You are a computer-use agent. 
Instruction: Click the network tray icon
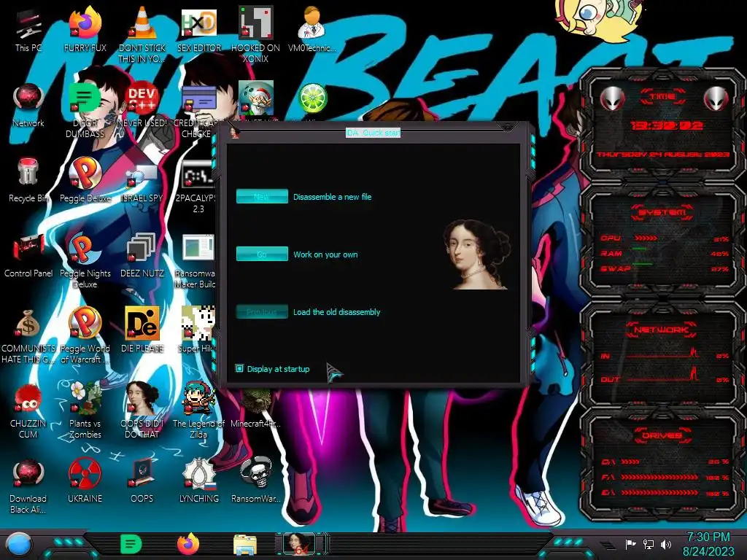pyautogui.click(x=649, y=544)
